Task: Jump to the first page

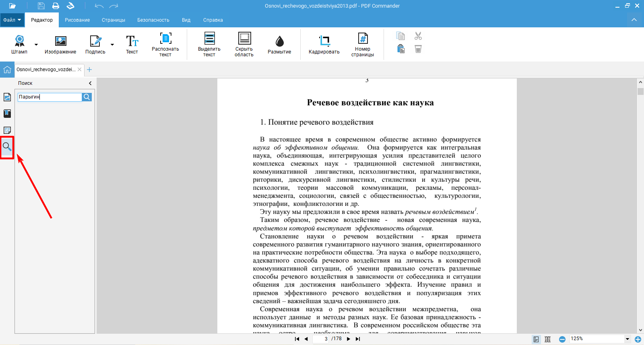Action: tap(297, 339)
